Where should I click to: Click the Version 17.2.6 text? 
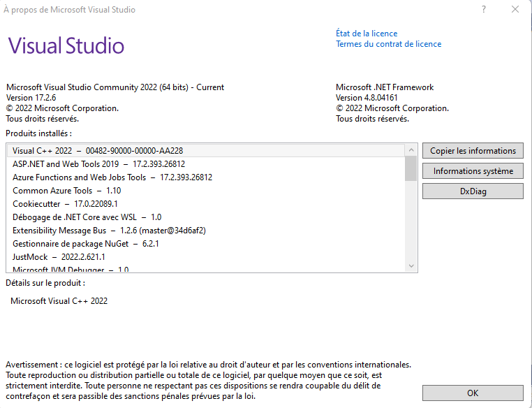point(31,98)
